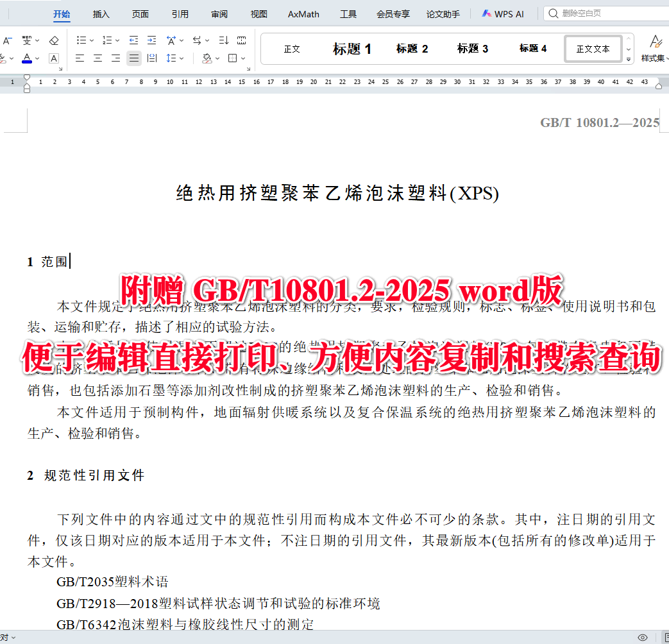The image size is (669, 644).
Task: Insert a bulleted list
Action: coord(81,40)
